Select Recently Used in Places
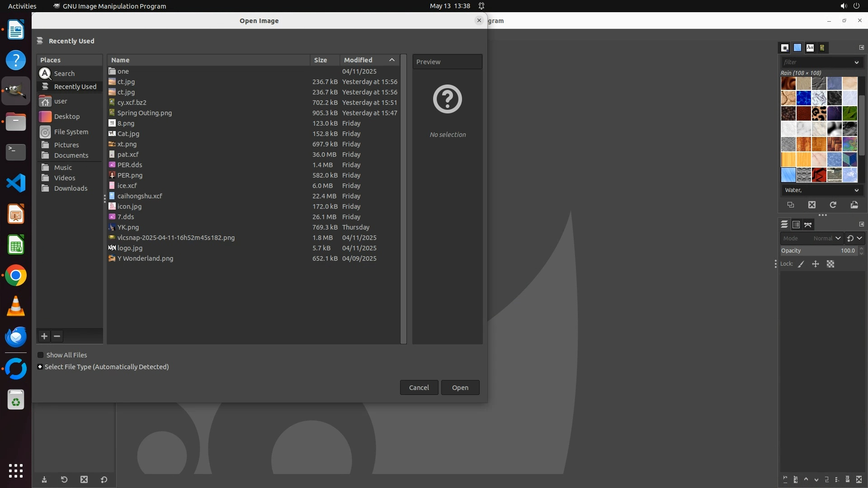868x488 pixels. pos(75,87)
